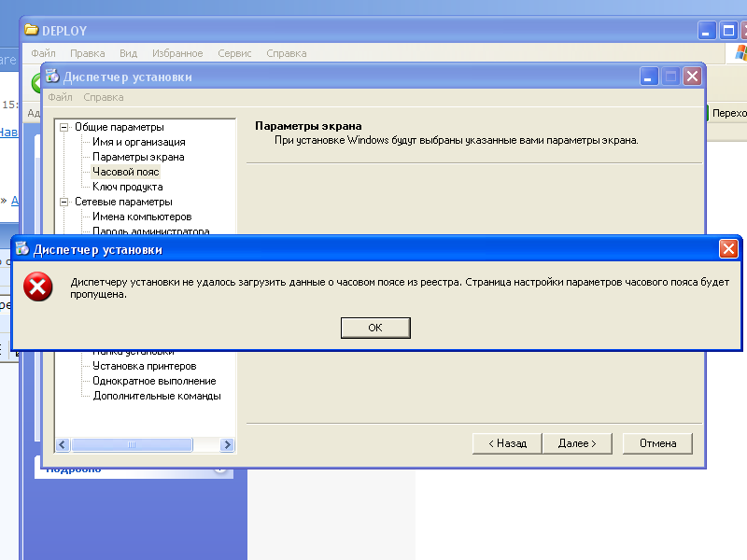Open Файл menu in Setup Manager wizard
747x560 pixels.
pos(60,97)
